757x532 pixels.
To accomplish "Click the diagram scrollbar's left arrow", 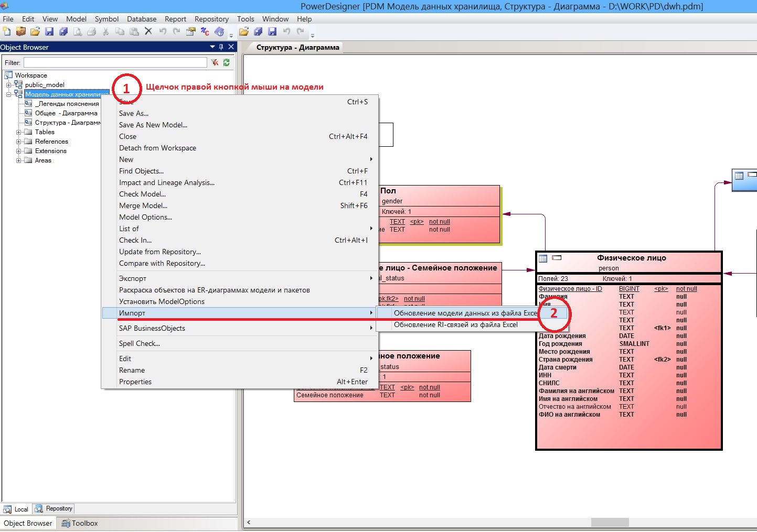I will (x=249, y=522).
